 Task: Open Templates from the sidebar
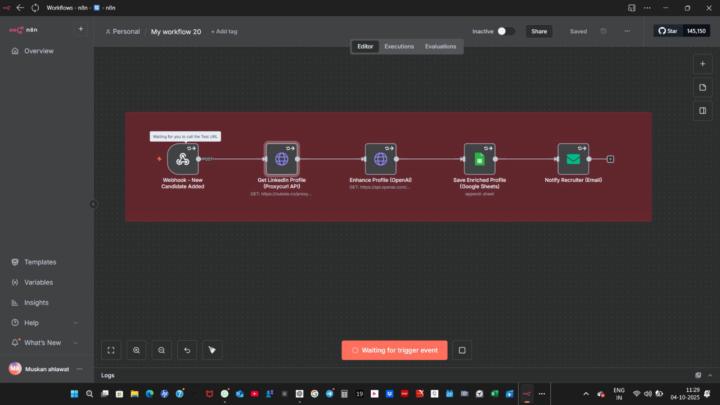tap(40, 262)
